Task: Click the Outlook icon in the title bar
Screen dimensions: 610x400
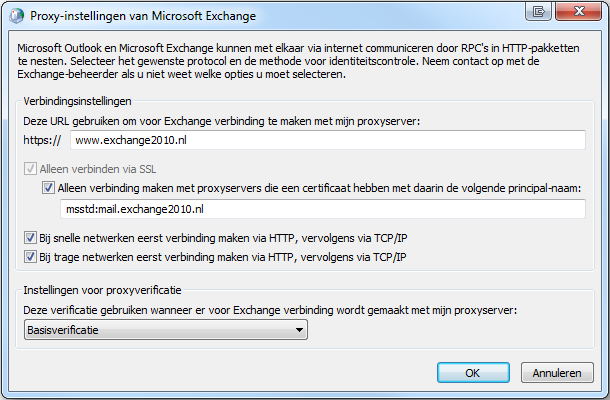Action: click(16, 16)
